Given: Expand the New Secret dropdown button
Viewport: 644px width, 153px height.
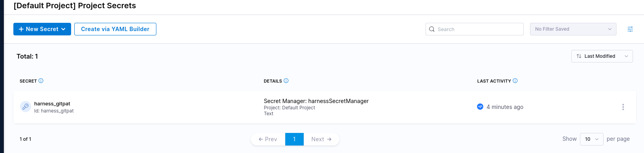Looking at the screenshot, I should pyautogui.click(x=42, y=29).
